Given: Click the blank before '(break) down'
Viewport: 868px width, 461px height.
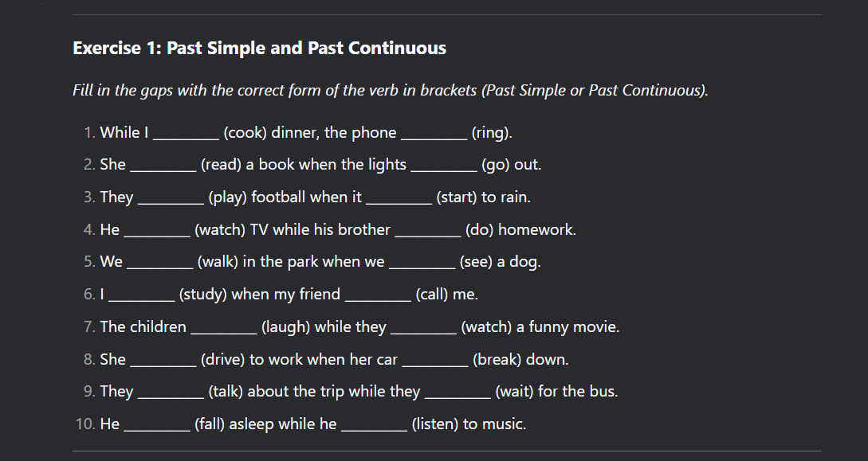Looking at the screenshot, I should click(435, 361).
